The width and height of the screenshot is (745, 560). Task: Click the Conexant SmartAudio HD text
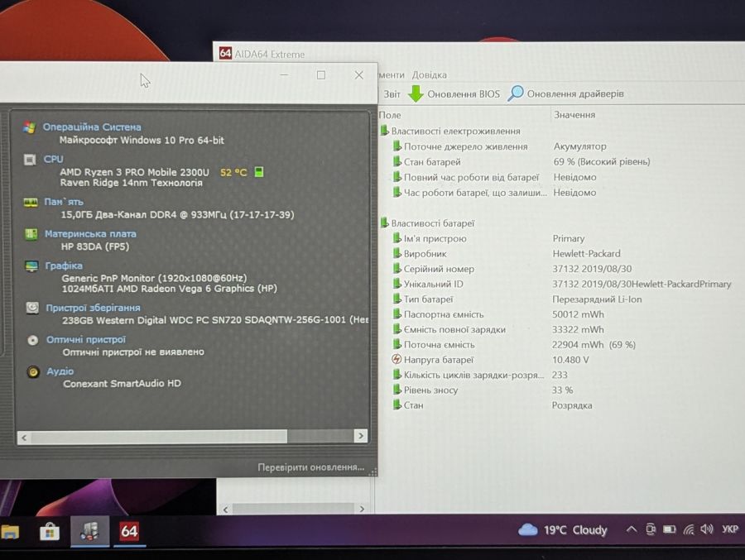(x=123, y=383)
